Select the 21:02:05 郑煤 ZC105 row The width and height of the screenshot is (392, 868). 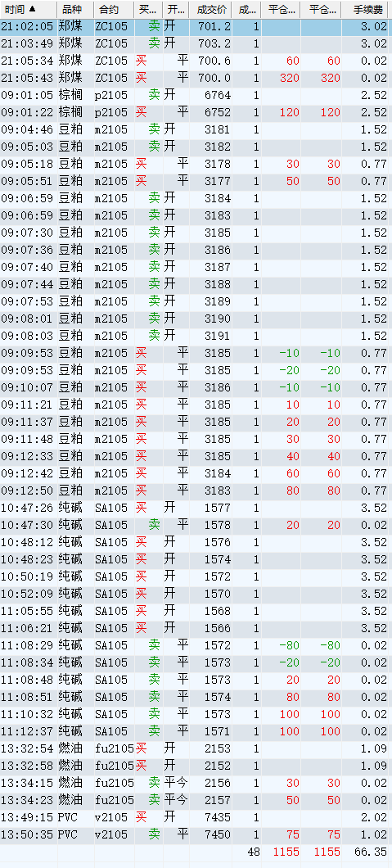pos(196,26)
